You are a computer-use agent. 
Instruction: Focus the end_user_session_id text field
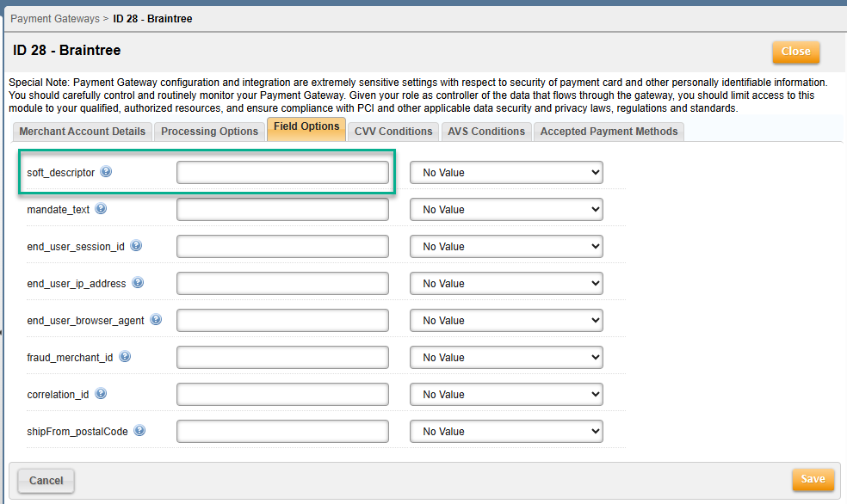(x=282, y=247)
